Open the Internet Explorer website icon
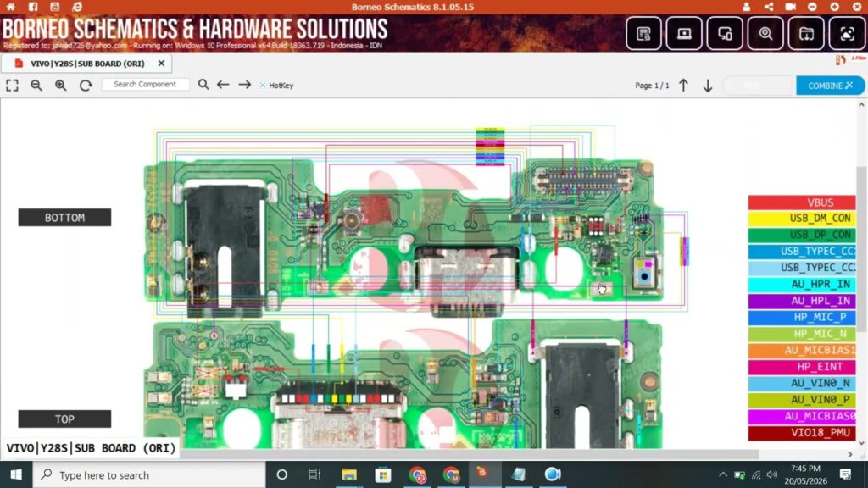 pos(77,7)
